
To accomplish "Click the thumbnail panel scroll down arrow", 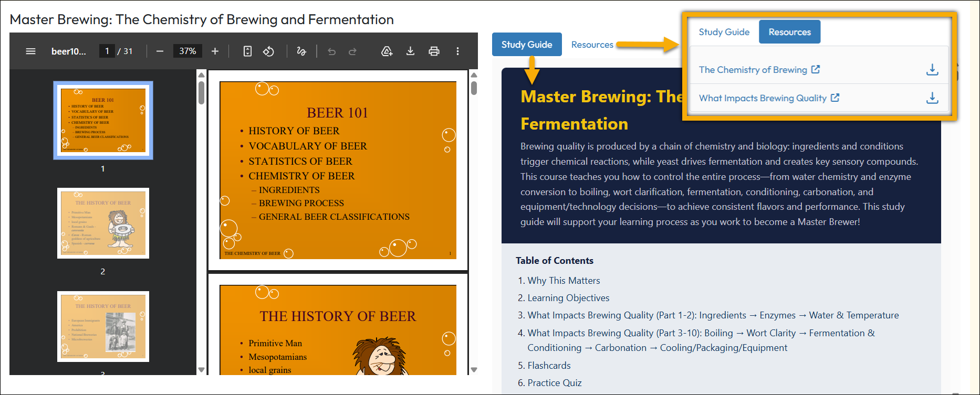I will (201, 370).
